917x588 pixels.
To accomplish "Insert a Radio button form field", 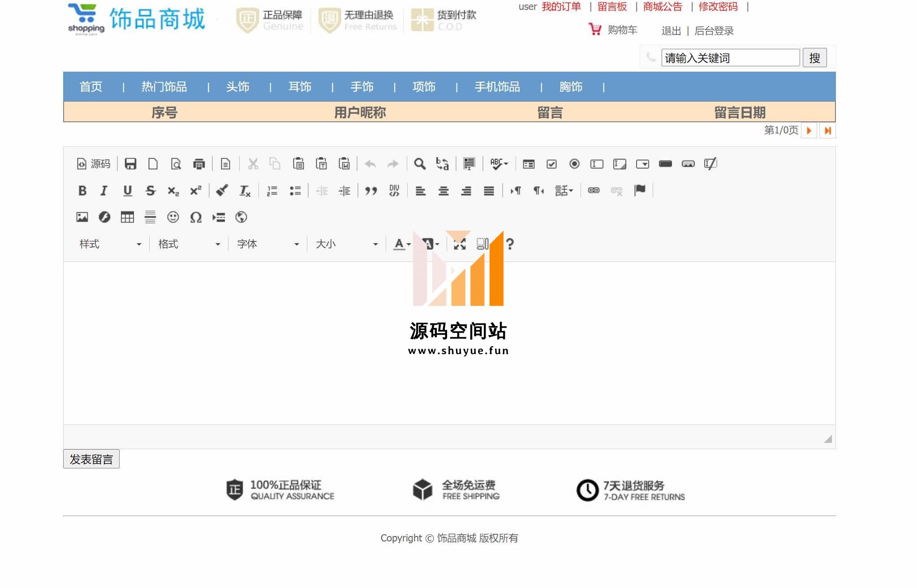I will click(574, 164).
